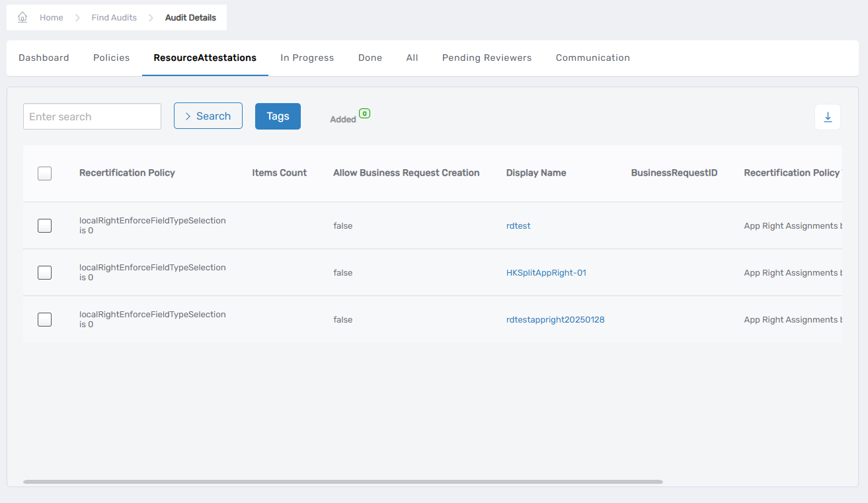
Task: Open the Policies tab
Action: (111, 58)
